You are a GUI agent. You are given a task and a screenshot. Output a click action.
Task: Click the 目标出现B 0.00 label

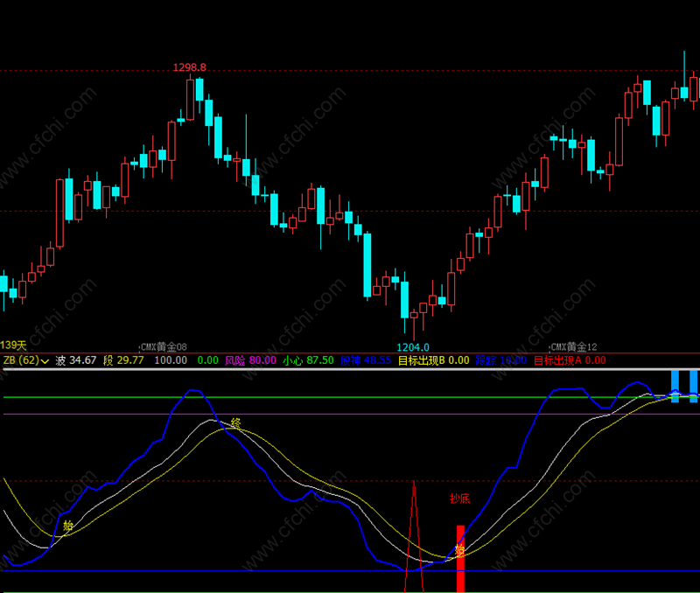point(433,360)
